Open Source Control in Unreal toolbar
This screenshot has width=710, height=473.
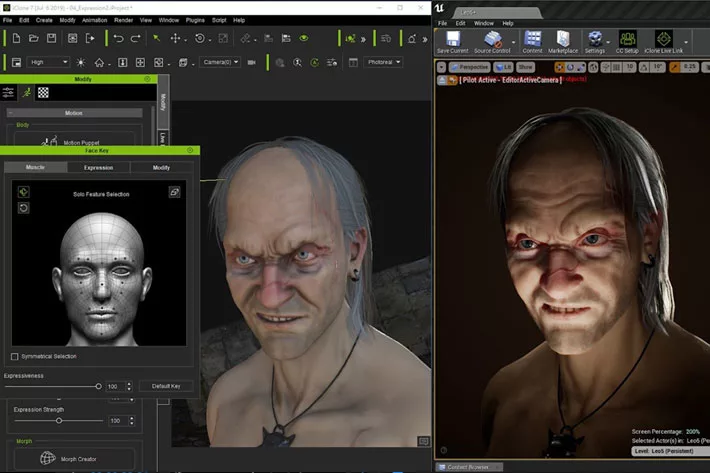pos(492,42)
